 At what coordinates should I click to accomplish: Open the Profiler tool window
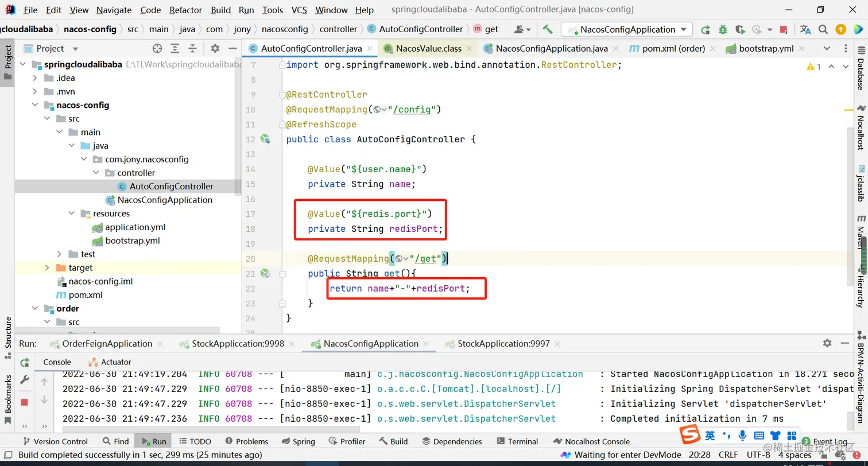(x=347, y=441)
